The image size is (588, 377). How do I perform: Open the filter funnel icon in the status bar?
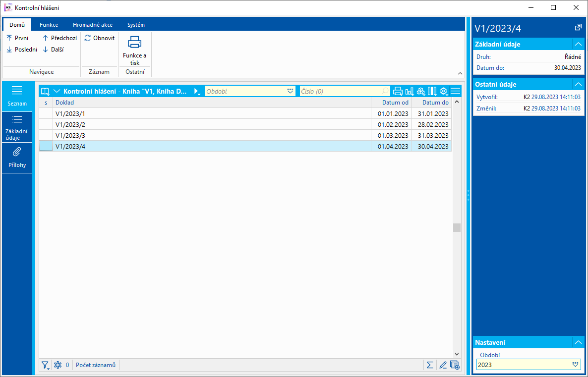point(46,365)
